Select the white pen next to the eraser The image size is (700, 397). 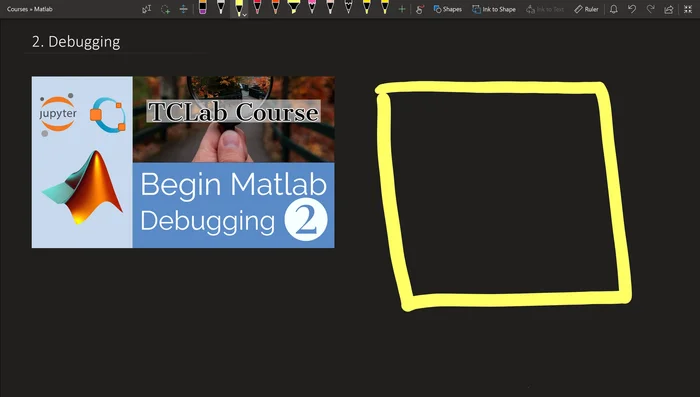click(x=221, y=8)
